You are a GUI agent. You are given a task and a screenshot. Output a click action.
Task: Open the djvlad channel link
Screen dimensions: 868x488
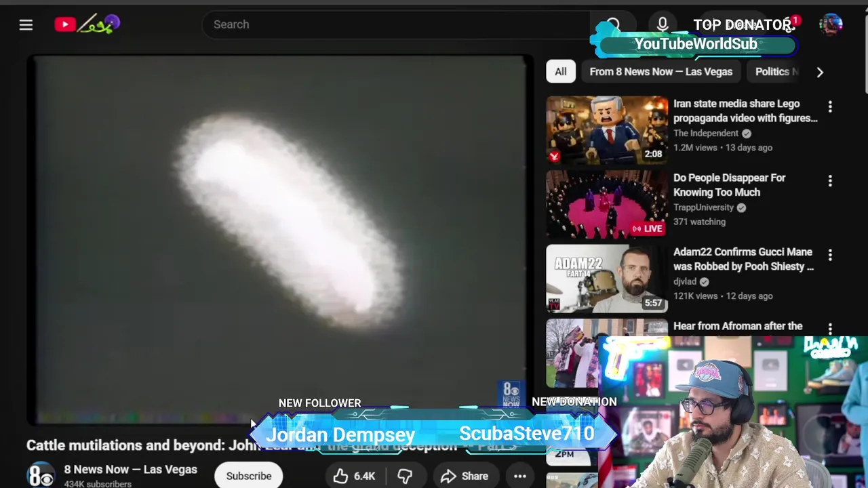(685, 281)
